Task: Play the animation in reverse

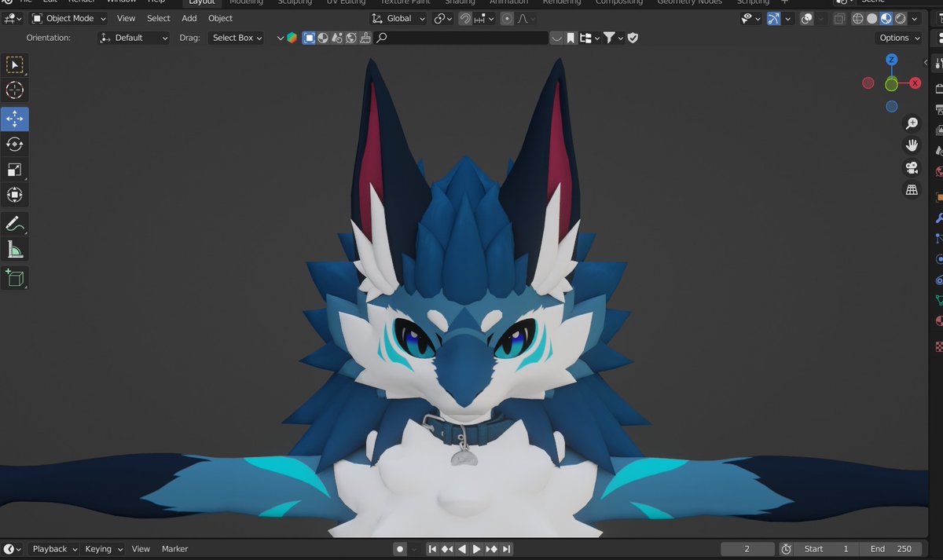Action: click(x=462, y=549)
